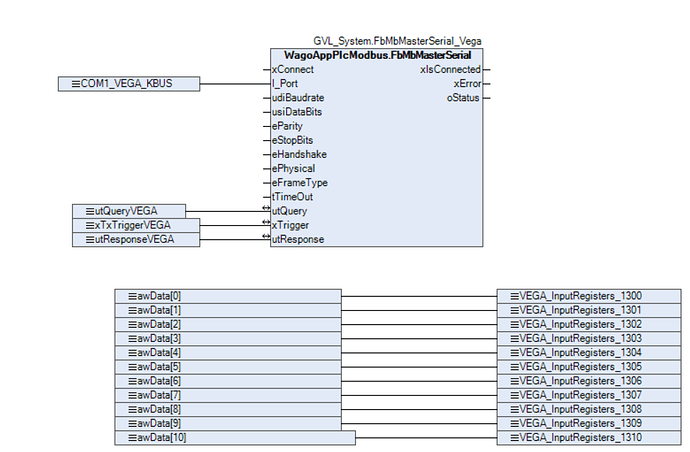Viewport: 690px width, 452px height.
Task: Select the VEGA_InputRegisters_1301 output box
Action: pyautogui.click(x=589, y=310)
